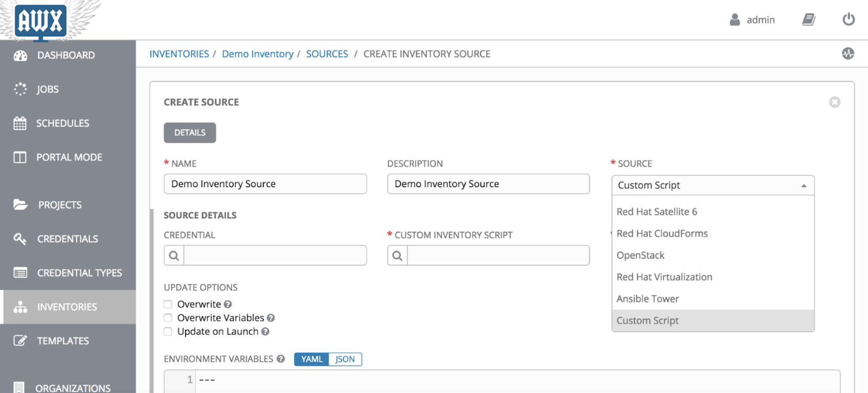Click the Credentials key icon
Image resolution: width=868 pixels, height=393 pixels.
[20, 239]
